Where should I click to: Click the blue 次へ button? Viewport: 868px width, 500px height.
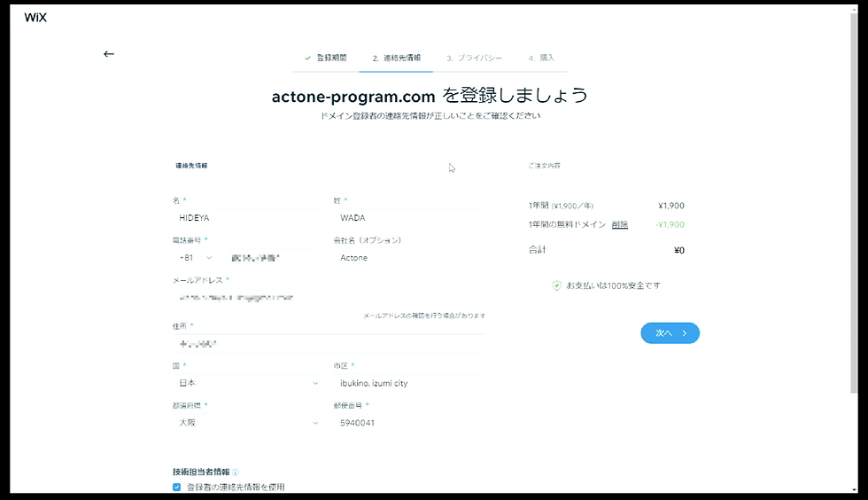[x=670, y=333]
